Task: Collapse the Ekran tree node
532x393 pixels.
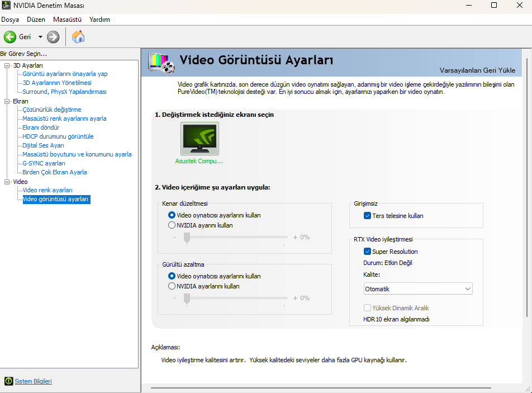Action: click(x=7, y=101)
